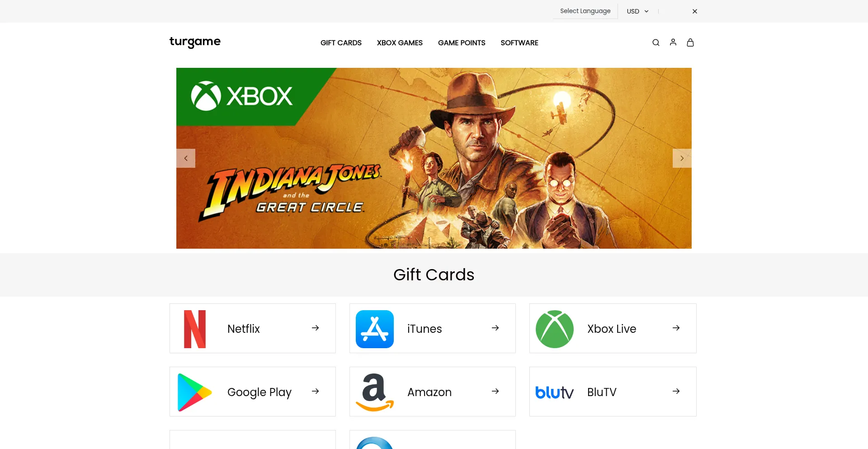Open the GAME POINTS menu
Viewport: 868px width, 449px height.
(x=462, y=43)
